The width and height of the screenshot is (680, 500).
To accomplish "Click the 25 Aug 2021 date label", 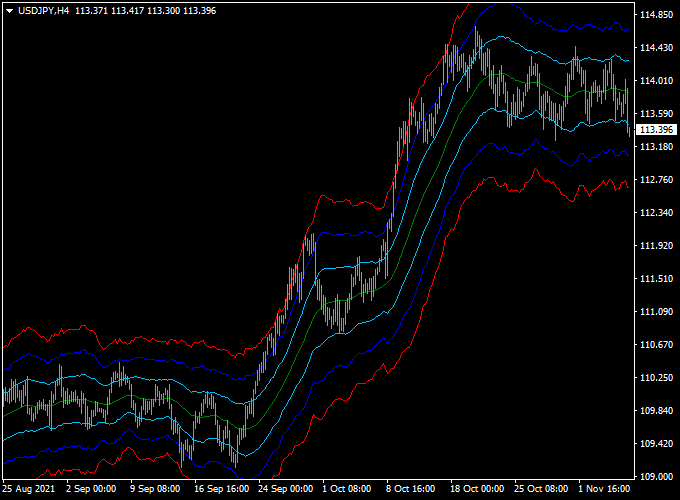I will pos(29,489).
